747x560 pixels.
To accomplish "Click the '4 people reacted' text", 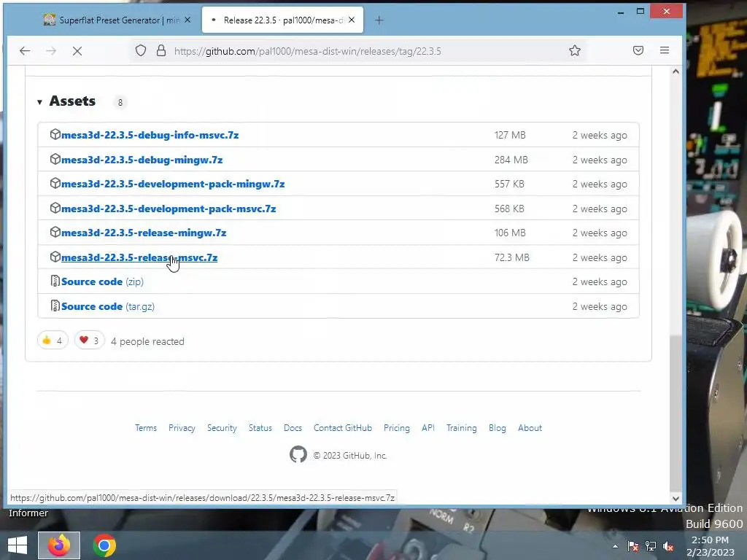I will click(147, 341).
